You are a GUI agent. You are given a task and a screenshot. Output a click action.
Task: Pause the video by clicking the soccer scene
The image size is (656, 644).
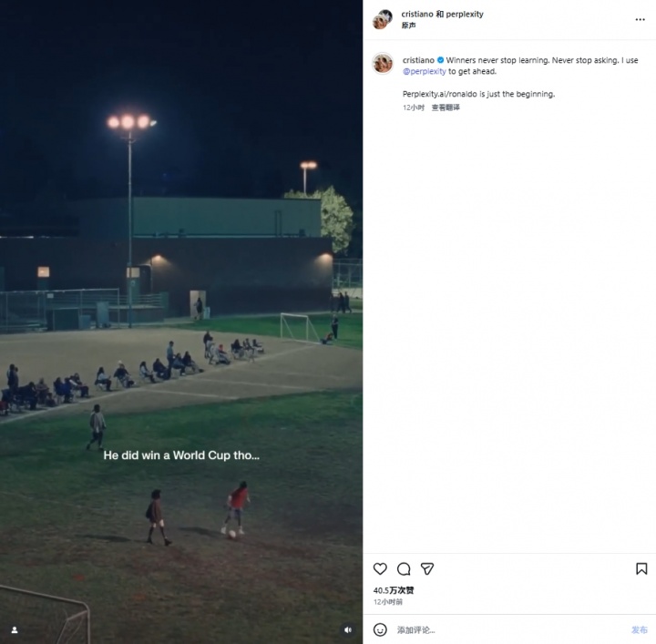(x=181, y=322)
